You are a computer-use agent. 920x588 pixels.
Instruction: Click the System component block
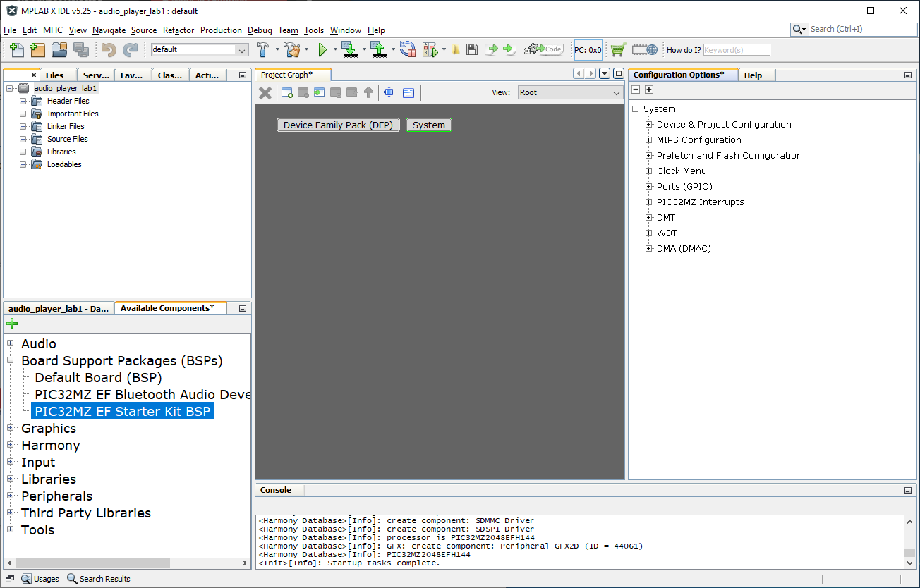[x=428, y=125]
